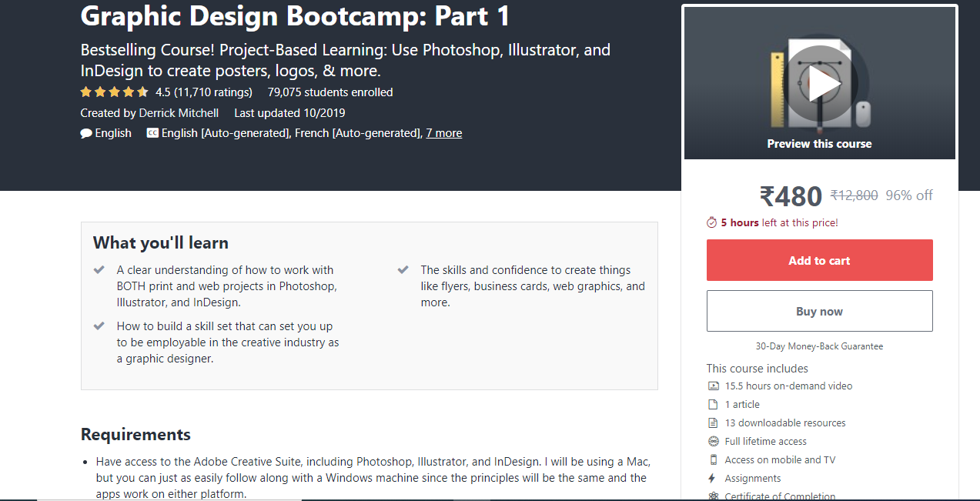Click the video icon beside 15.5 hours on-demand
The width and height of the screenshot is (980, 501).
point(713,386)
